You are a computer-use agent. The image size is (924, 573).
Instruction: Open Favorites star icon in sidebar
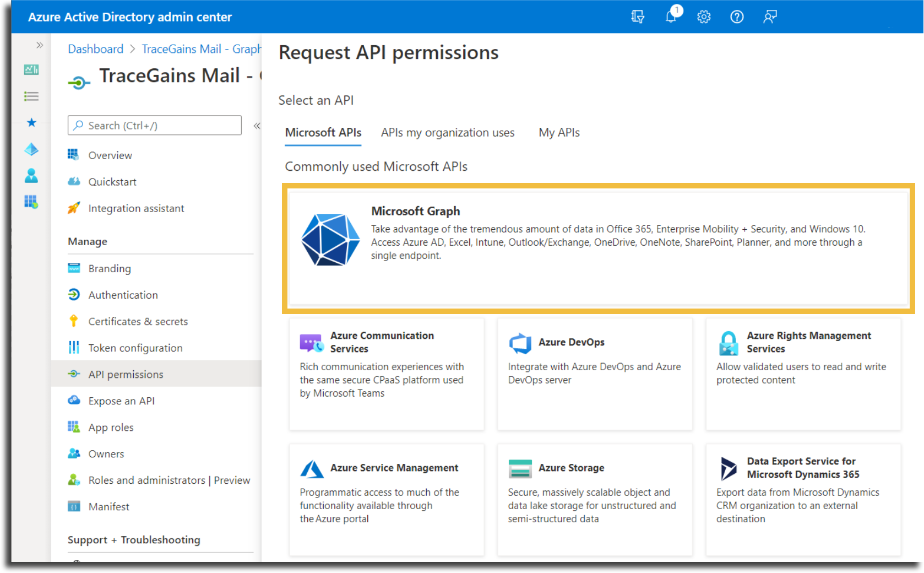click(31, 122)
